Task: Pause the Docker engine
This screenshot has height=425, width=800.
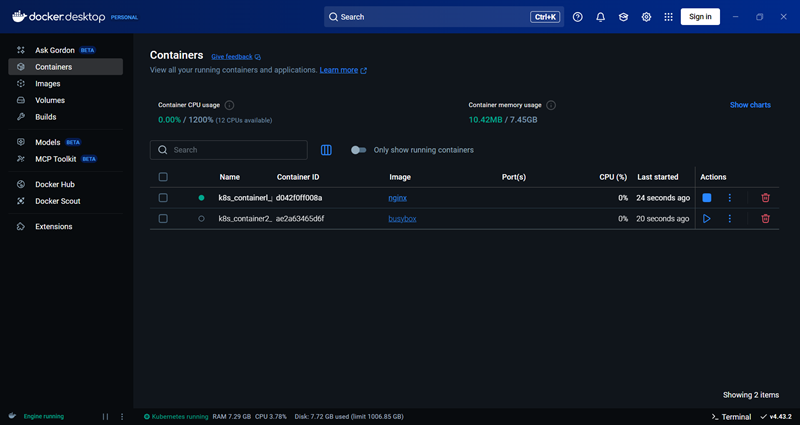Action: click(106, 417)
